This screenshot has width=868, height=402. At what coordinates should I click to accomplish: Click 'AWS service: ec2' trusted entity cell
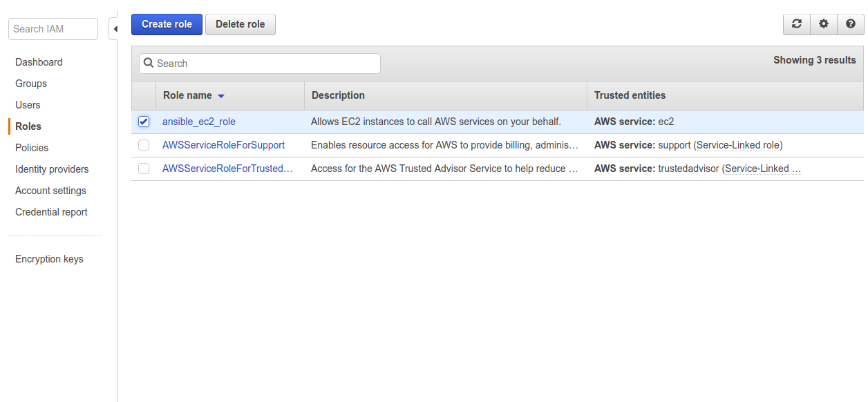point(634,122)
